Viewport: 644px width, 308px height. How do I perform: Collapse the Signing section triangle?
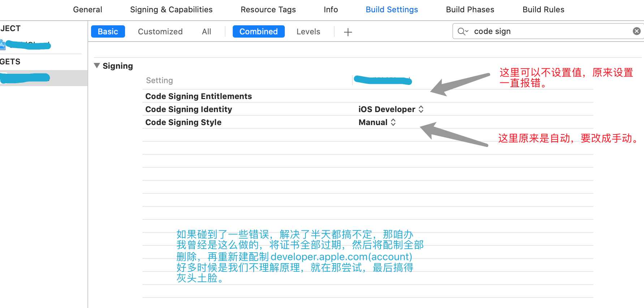[97, 66]
